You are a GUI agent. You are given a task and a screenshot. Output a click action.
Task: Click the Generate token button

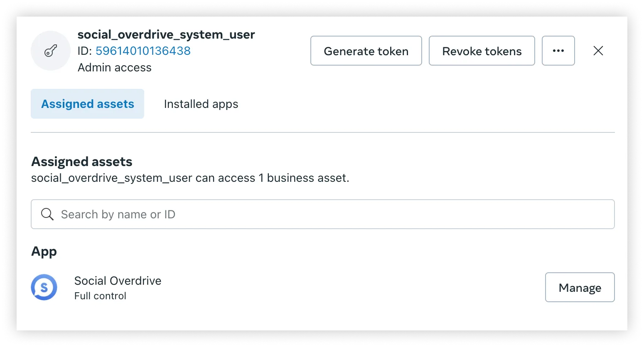click(366, 51)
